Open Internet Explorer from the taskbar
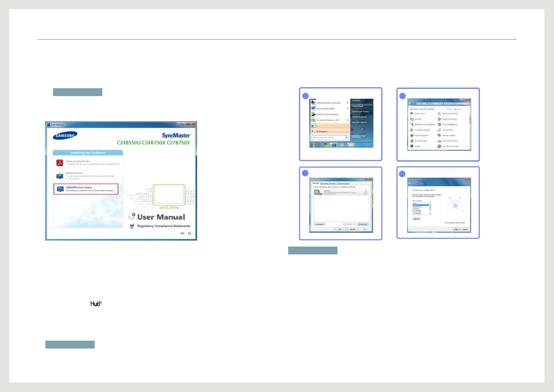Image resolution: width=554 pixels, height=392 pixels. click(x=334, y=145)
